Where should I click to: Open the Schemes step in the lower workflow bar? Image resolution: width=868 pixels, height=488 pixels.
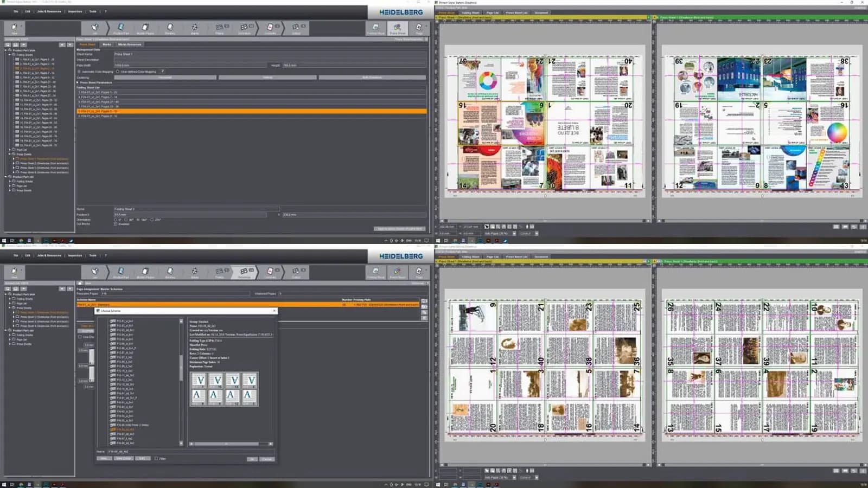pyautogui.click(x=244, y=272)
